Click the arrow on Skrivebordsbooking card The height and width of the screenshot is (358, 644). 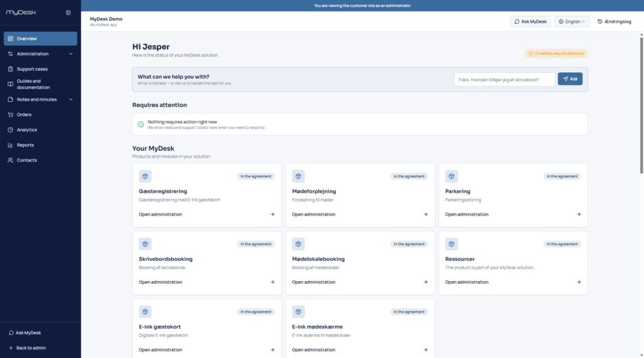tap(272, 282)
